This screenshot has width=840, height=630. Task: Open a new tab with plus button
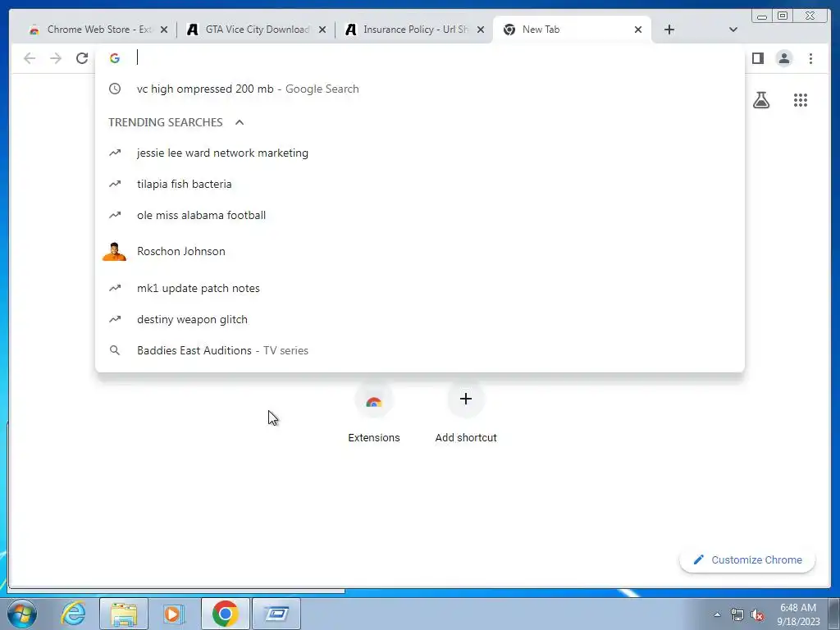tap(669, 30)
